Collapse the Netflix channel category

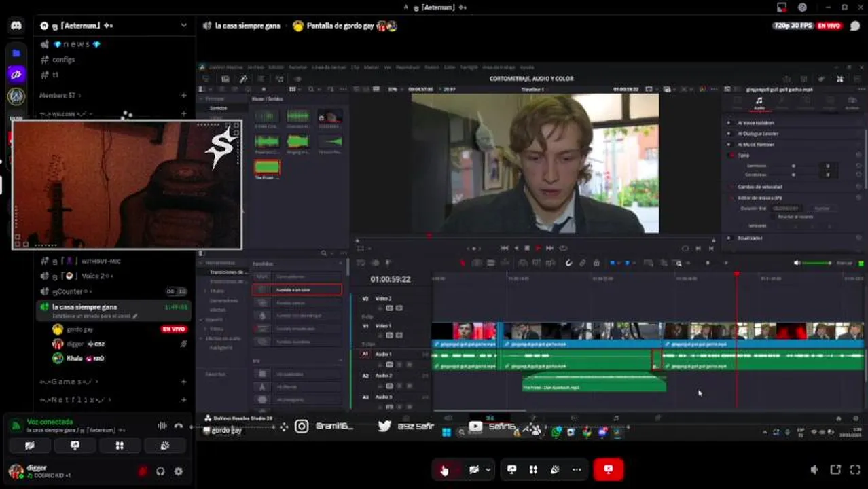click(x=76, y=400)
